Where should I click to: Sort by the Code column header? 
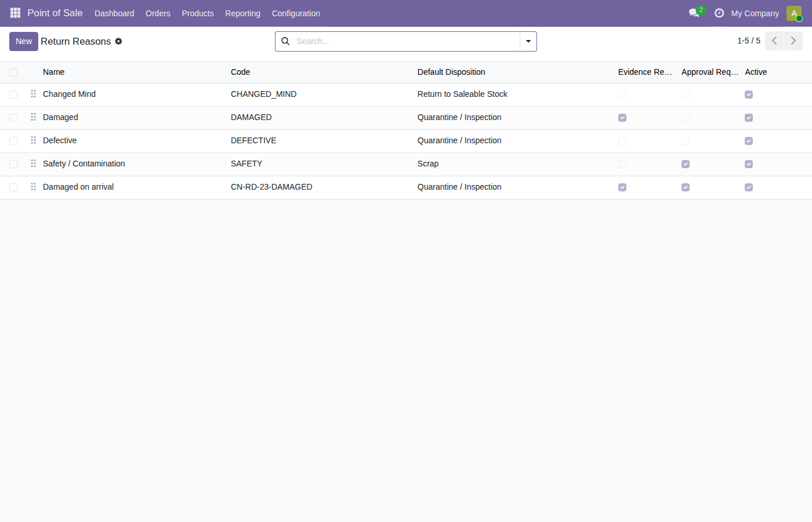click(x=241, y=72)
